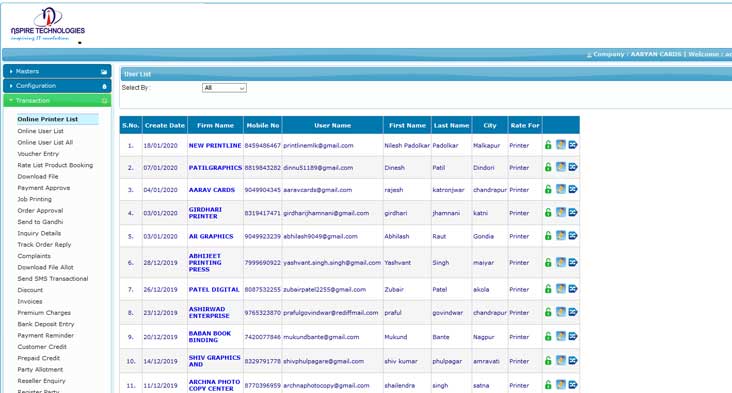Screen dimensions: 732x393
Task: Click green unlock icon for AR GRAPHICS
Action: pos(548,236)
